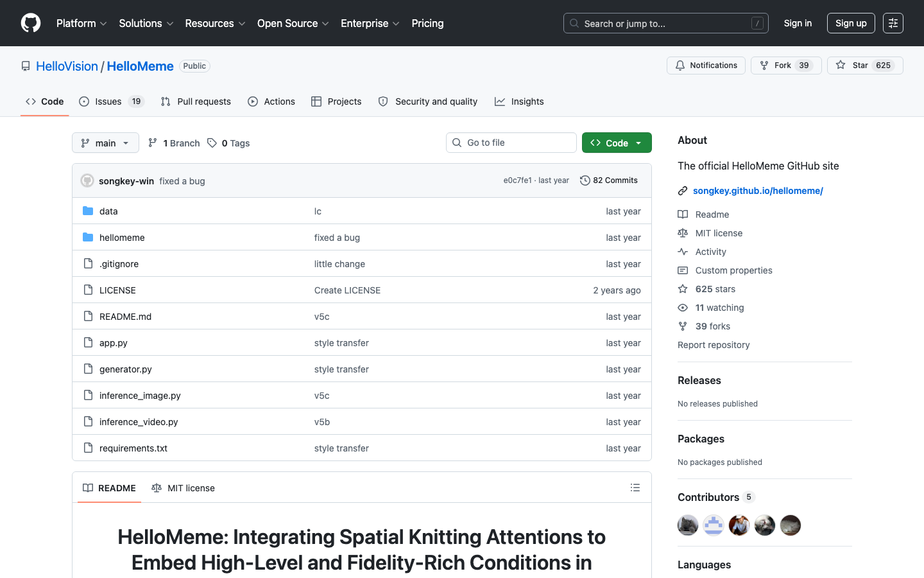Click the e0c7fe1 commit hash
Screen dimensions: 924x578
coord(517,180)
